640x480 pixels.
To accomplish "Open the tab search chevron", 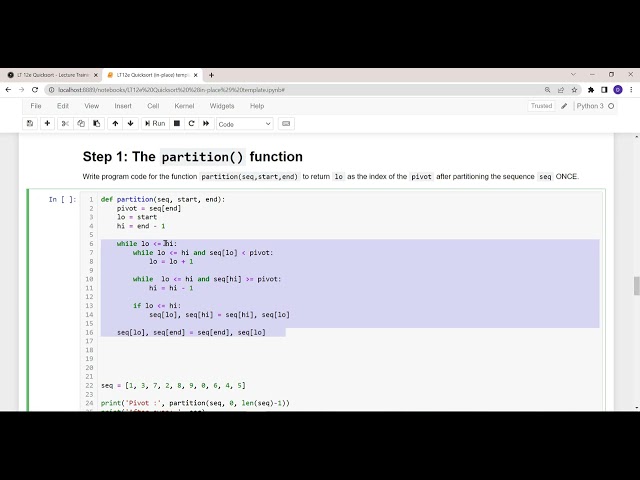I will coord(573,74).
